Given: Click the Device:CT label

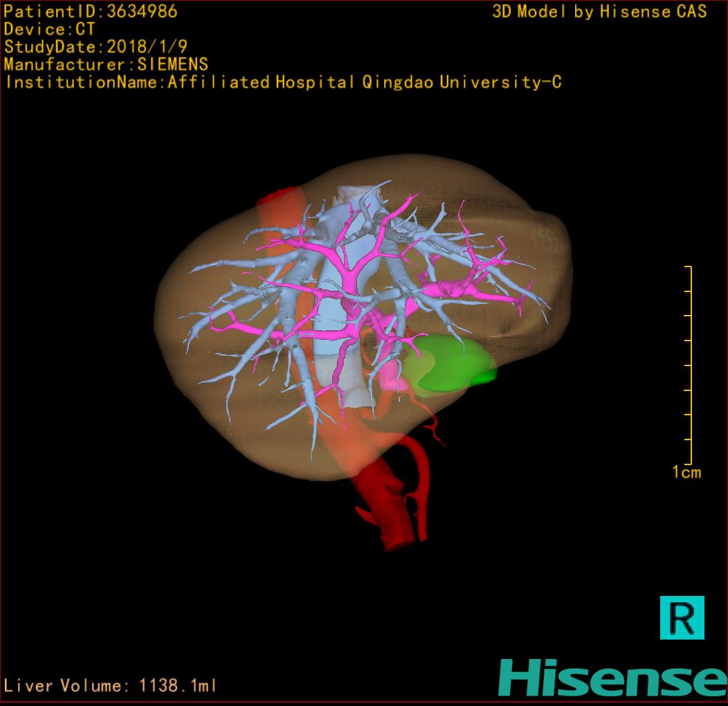Looking at the screenshot, I should 50,30.
